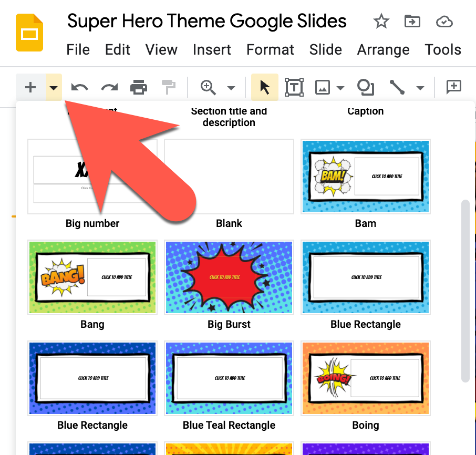Choose the light Blue Rectangle layout beside Big Burst
The width and height of the screenshot is (476, 455).
coord(366,277)
